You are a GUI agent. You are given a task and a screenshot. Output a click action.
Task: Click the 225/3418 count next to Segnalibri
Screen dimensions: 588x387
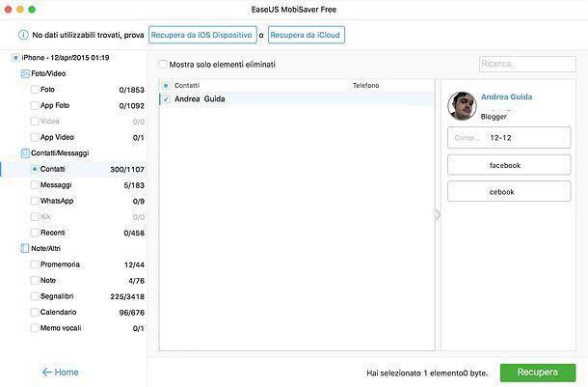127,296
